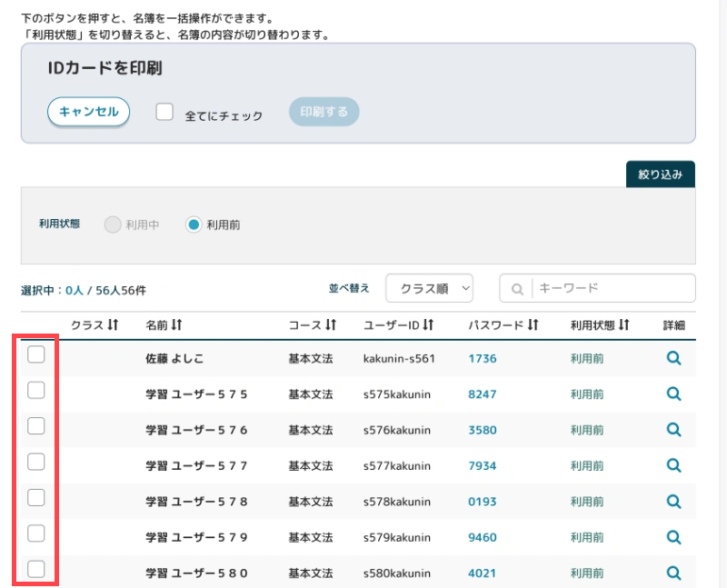The image size is (727, 588).
Task: Select the 利用中 radio button
Action: click(x=113, y=224)
